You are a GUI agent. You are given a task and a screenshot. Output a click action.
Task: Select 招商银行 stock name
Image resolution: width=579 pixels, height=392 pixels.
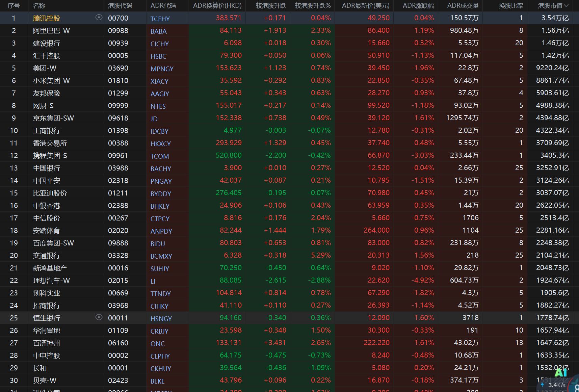[x=47, y=306]
